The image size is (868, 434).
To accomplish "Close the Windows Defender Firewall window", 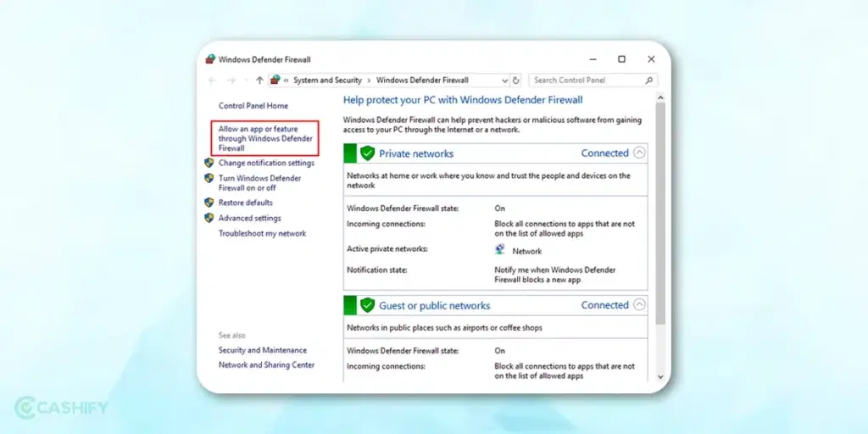I will pyautogui.click(x=651, y=59).
